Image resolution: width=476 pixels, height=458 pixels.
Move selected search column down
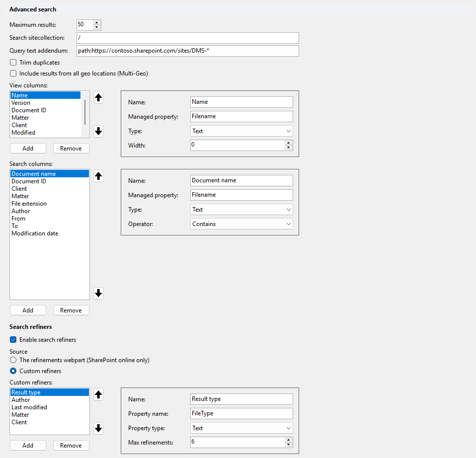(x=98, y=293)
